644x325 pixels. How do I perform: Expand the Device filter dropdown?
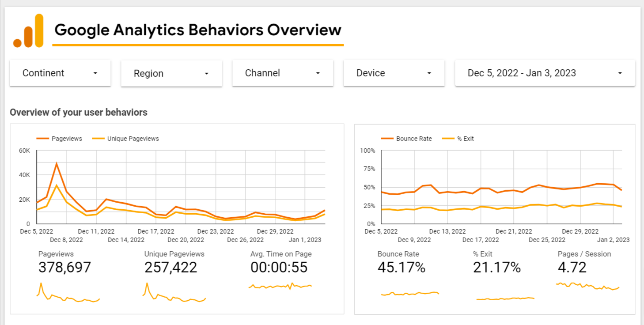click(394, 73)
